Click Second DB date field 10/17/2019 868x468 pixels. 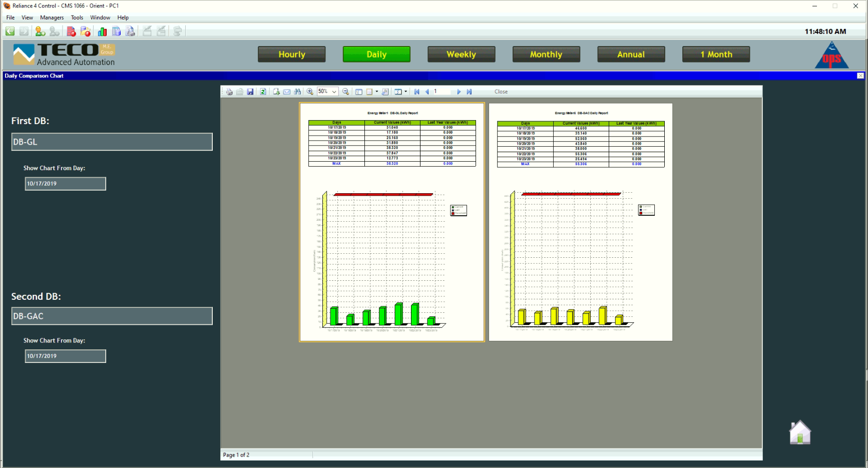pyautogui.click(x=65, y=356)
